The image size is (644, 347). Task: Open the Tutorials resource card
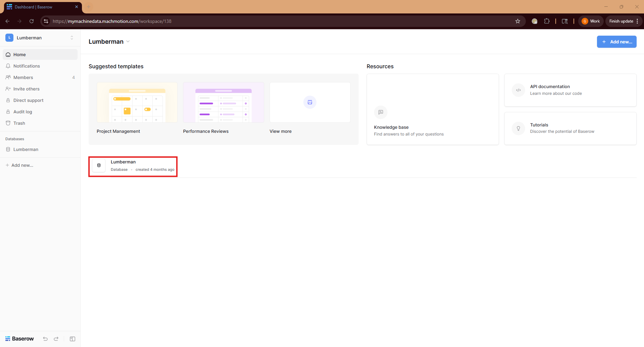pyautogui.click(x=570, y=128)
